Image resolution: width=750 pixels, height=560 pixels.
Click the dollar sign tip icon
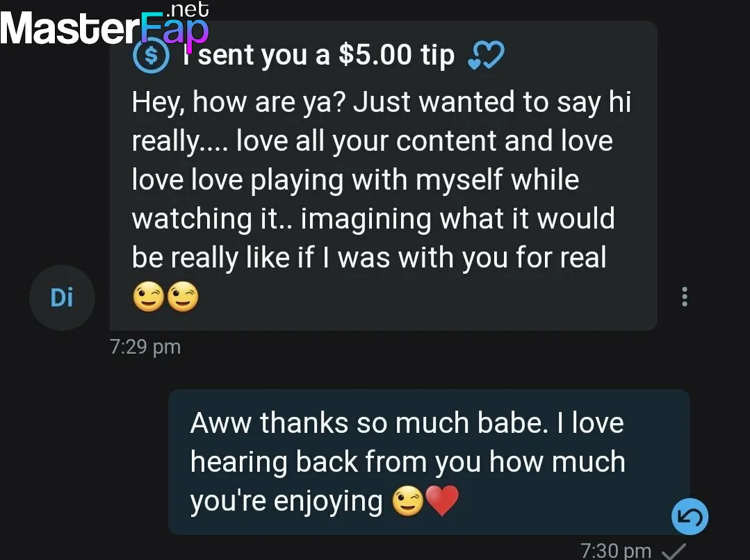tap(151, 56)
